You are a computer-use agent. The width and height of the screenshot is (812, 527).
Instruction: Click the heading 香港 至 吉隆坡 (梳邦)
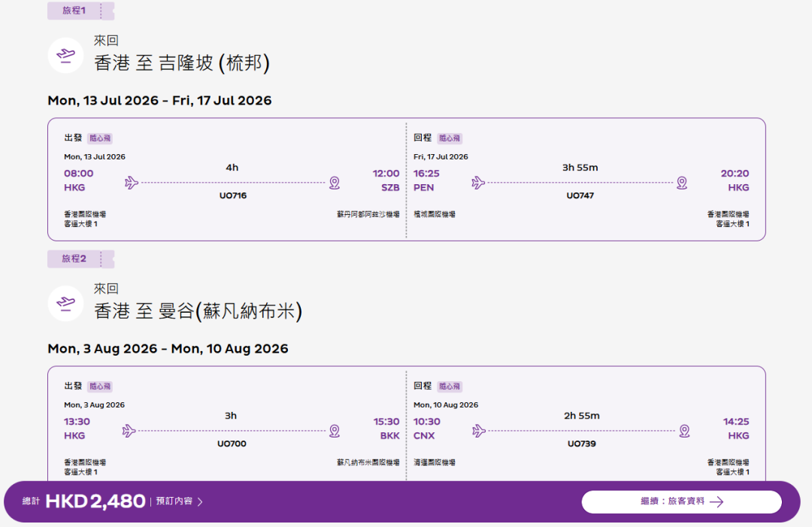tap(182, 63)
